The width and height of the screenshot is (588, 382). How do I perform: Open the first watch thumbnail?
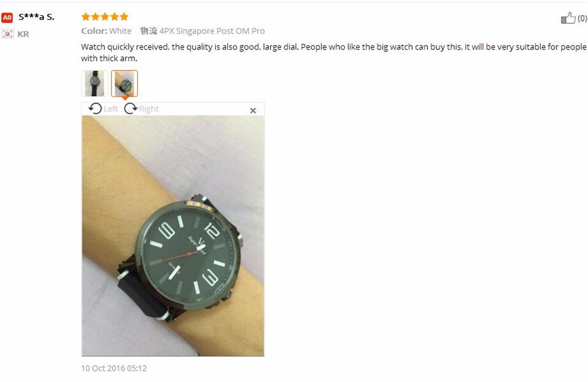point(94,83)
